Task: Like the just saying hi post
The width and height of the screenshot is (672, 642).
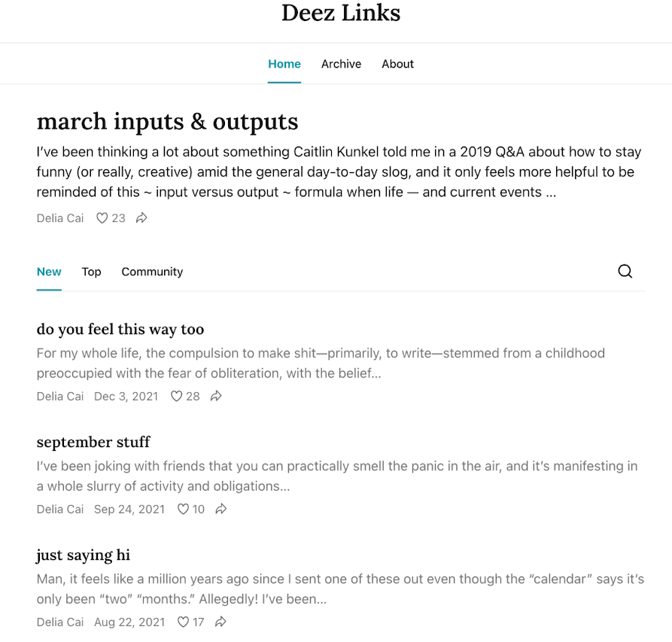Action: point(183,622)
